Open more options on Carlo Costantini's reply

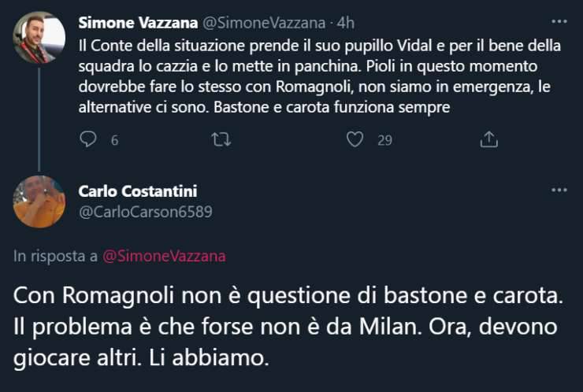[x=559, y=190]
